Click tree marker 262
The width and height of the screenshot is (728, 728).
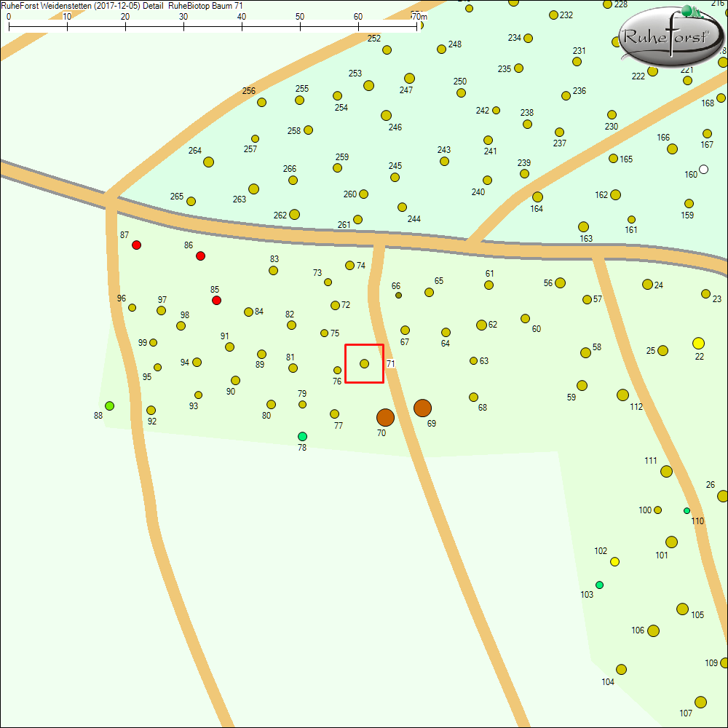coord(294,214)
